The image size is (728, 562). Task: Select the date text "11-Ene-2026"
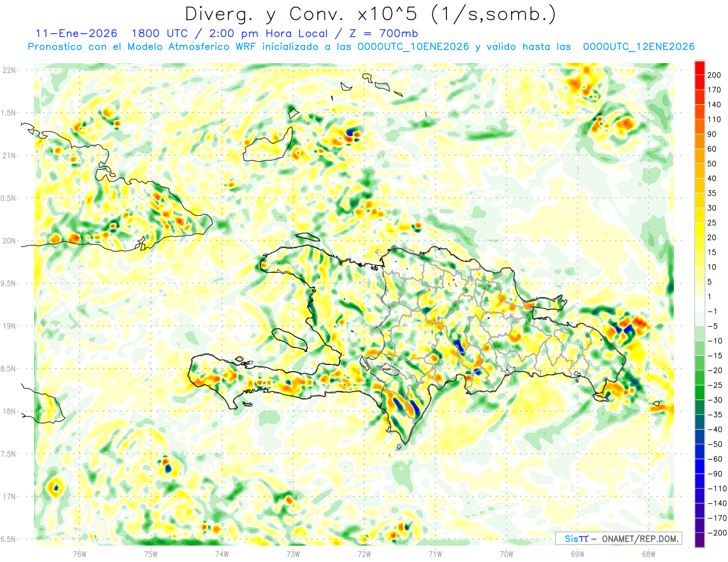(x=76, y=33)
